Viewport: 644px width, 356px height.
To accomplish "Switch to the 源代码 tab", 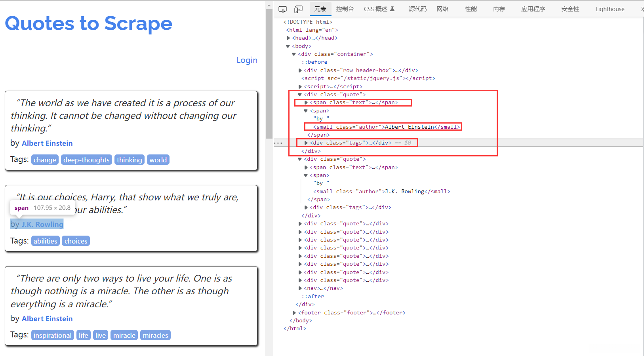I will 418,9.
